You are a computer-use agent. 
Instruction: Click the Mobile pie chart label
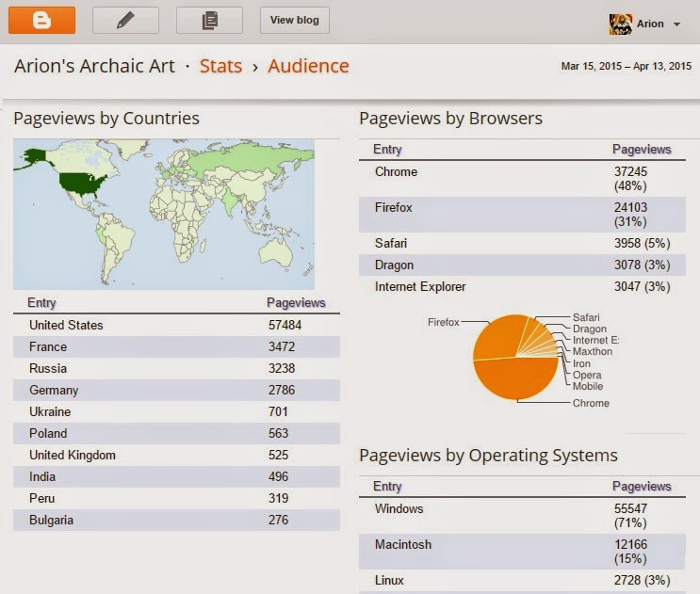tap(588, 386)
